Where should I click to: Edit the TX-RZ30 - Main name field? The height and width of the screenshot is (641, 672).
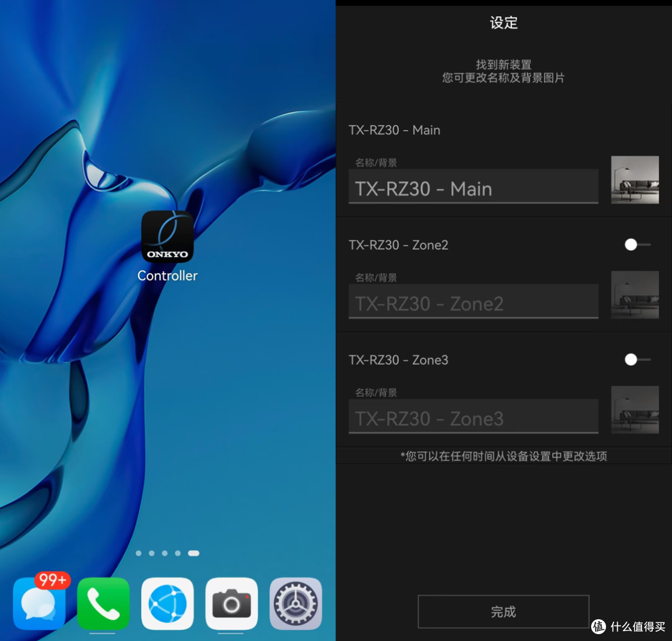(474, 187)
